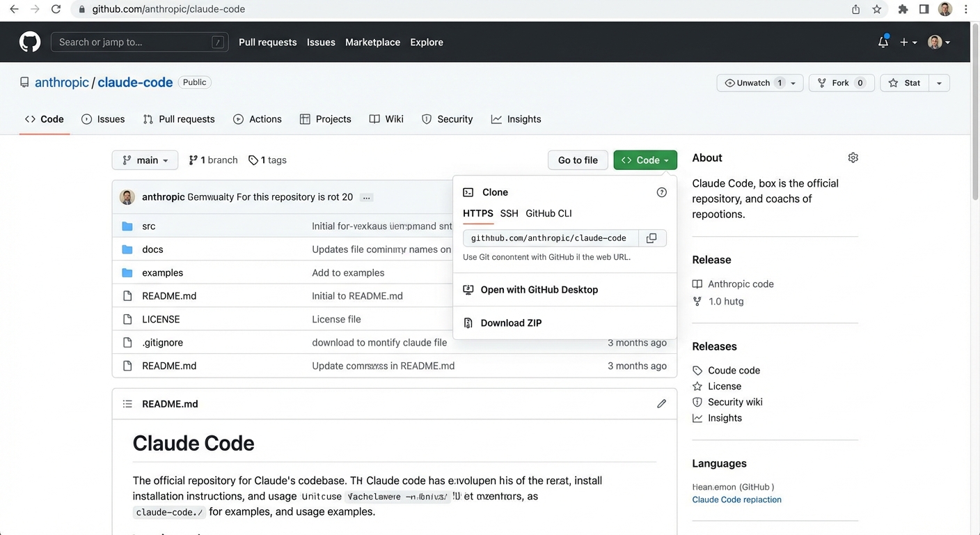Switch to the Insights tab
The image size is (980, 535).
(516, 119)
